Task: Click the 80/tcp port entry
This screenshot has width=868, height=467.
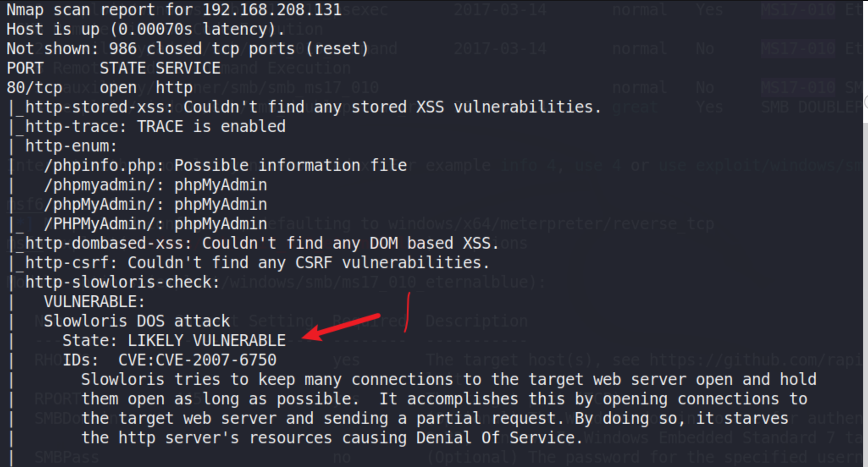Action: (x=34, y=88)
